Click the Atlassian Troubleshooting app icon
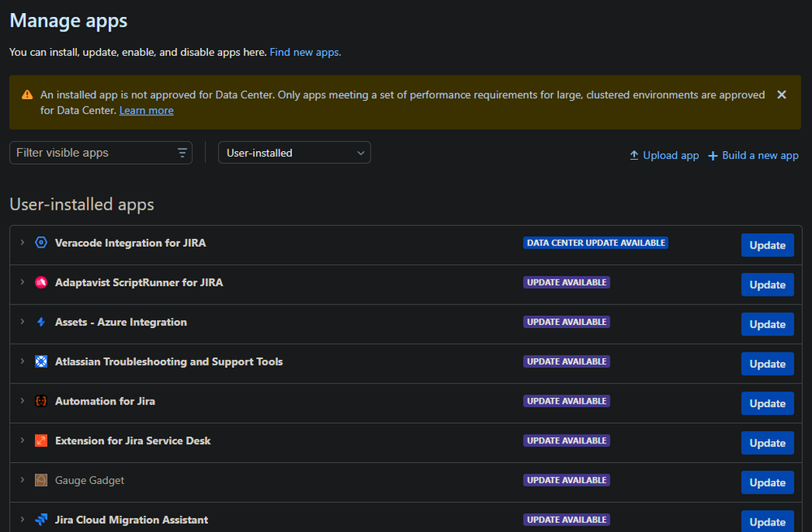 coord(41,361)
